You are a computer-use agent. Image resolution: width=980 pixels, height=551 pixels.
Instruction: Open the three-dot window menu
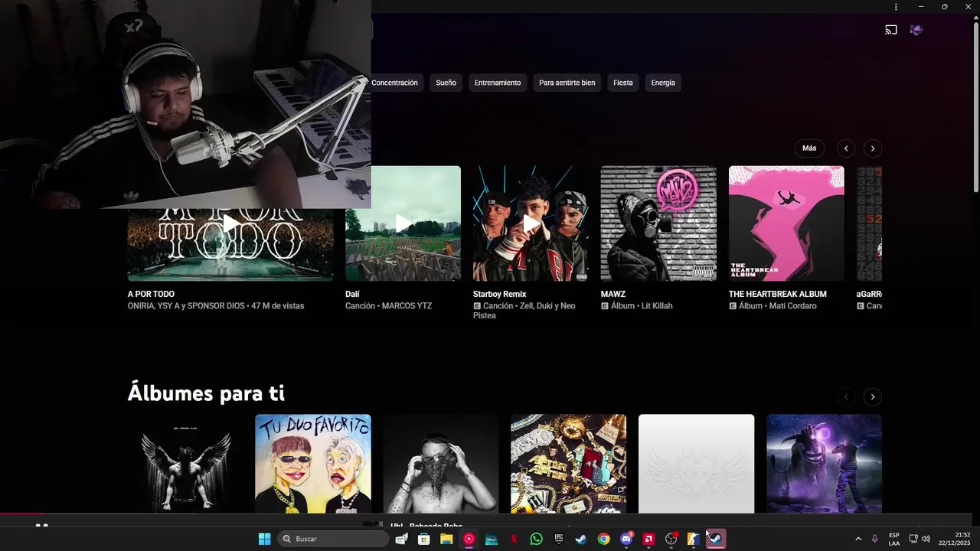coord(896,7)
